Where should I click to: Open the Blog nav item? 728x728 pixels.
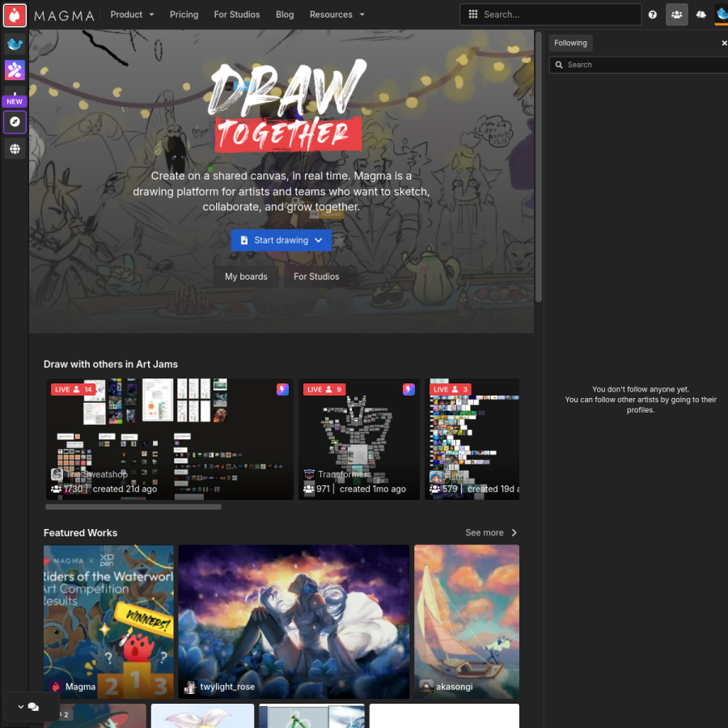tap(285, 15)
